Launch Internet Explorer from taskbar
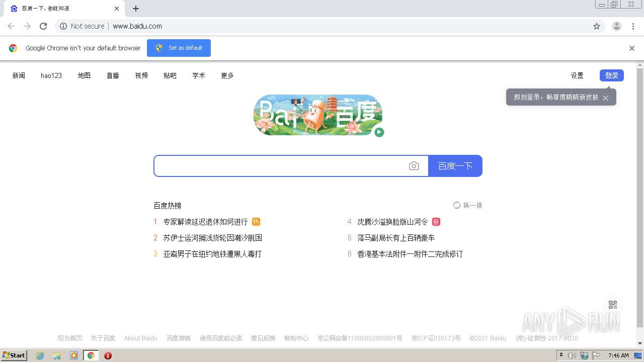The image size is (644, 362). tap(40, 355)
